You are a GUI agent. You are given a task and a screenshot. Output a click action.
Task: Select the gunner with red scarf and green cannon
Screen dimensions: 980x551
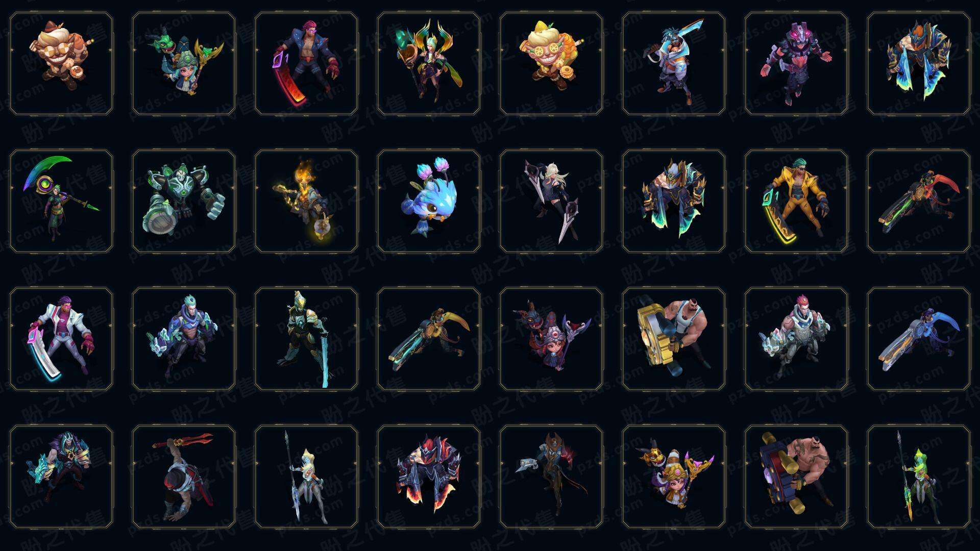pyautogui.click(x=919, y=201)
